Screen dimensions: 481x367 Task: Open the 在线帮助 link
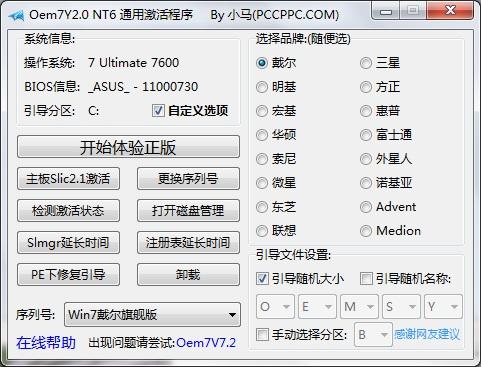pos(46,343)
